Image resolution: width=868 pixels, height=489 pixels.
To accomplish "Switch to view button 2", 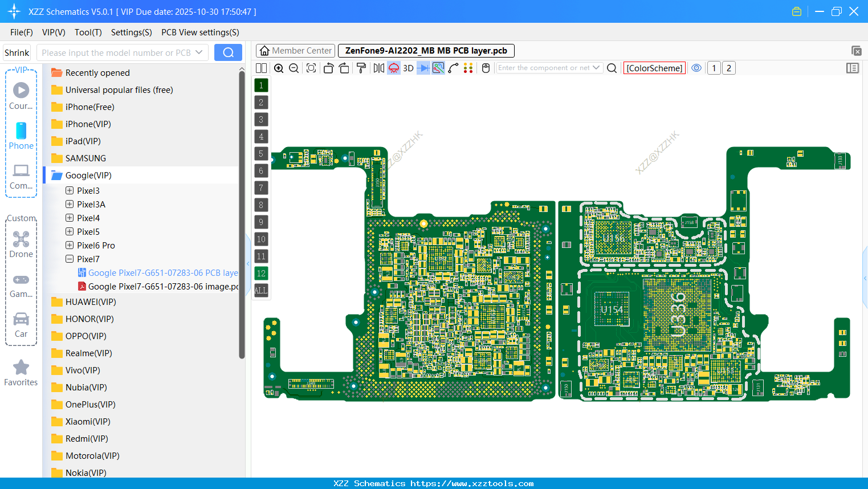I will click(729, 68).
